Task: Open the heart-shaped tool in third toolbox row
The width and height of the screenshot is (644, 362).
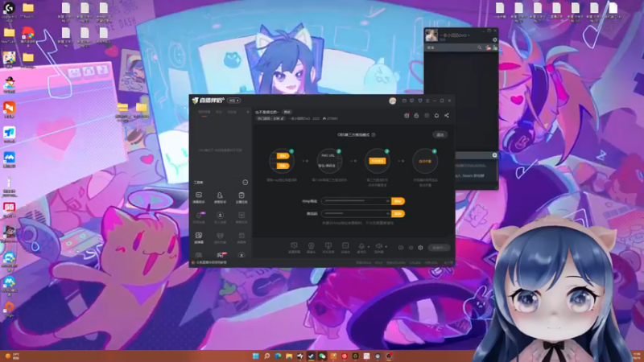Action: [220, 237]
